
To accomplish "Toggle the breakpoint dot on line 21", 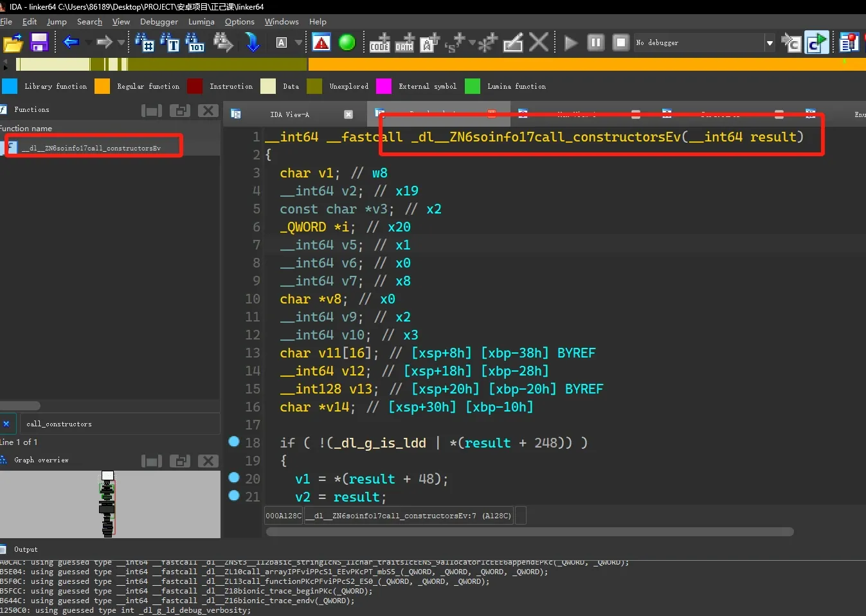I will pyautogui.click(x=234, y=496).
